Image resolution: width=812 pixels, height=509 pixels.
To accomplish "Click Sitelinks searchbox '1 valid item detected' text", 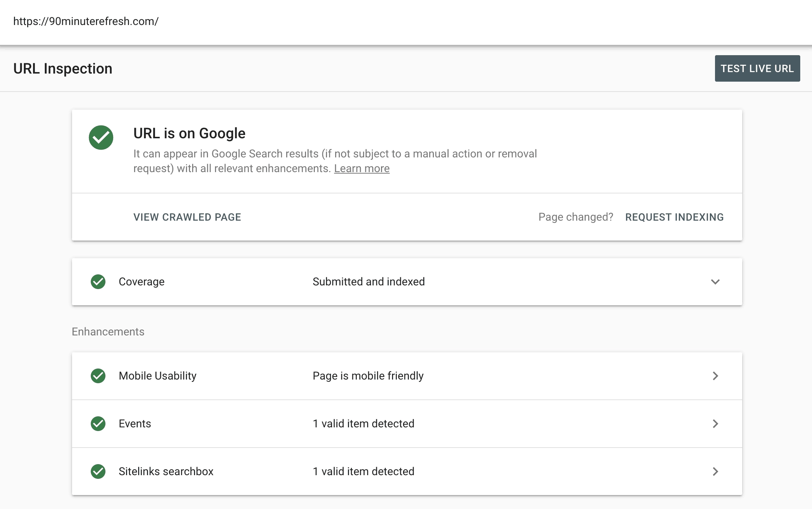I will coord(363,471).
